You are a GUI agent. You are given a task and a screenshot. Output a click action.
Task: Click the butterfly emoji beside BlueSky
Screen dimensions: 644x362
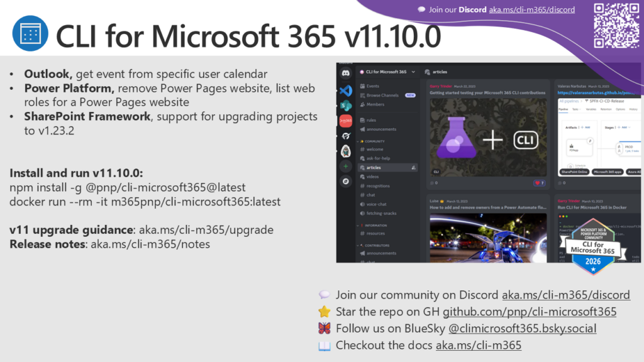coord(324,328)
